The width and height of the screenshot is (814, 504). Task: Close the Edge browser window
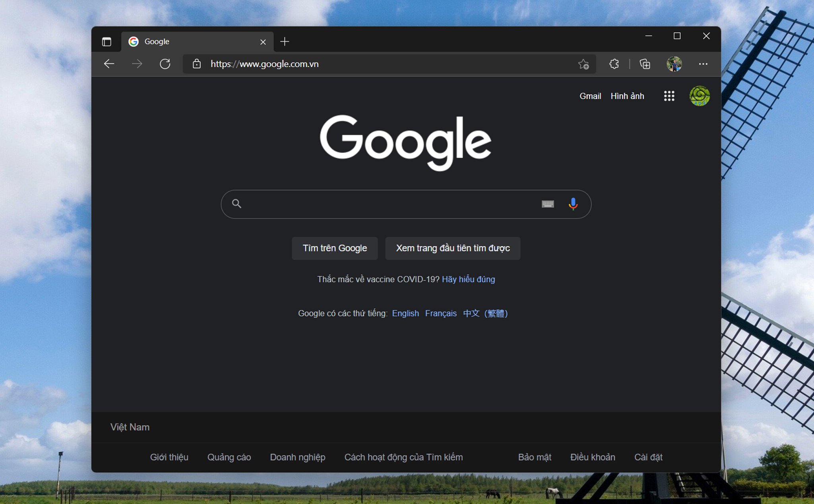click(x=706, y=36)
